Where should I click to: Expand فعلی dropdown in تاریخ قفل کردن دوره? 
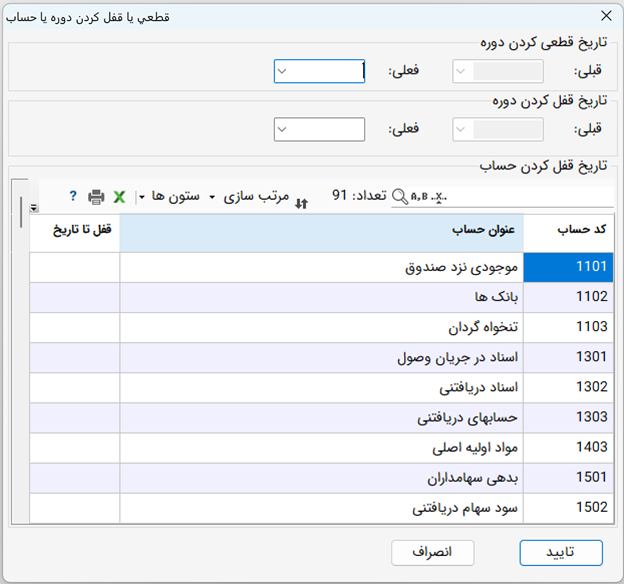pos(282,129)
